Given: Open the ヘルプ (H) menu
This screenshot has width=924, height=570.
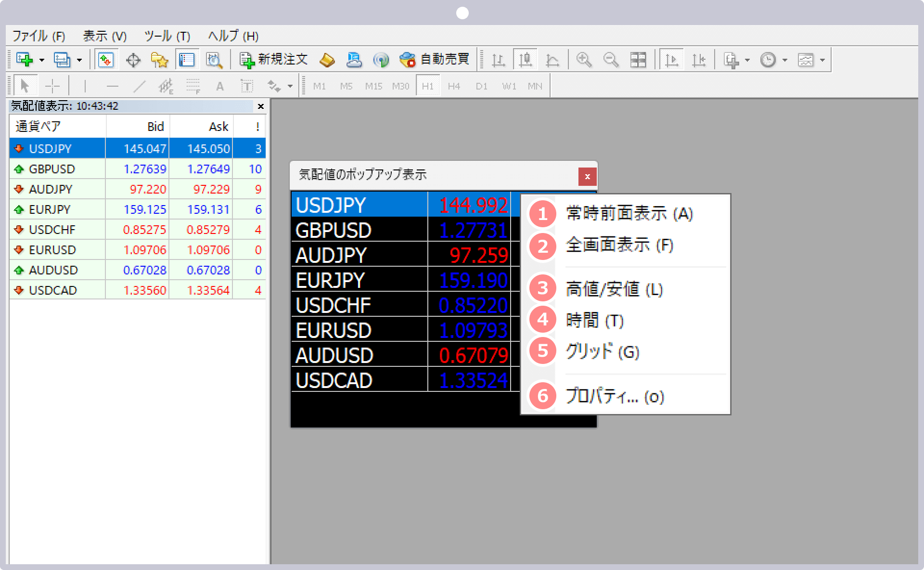Looking at the screenshot, I should [x=233, y=36].
